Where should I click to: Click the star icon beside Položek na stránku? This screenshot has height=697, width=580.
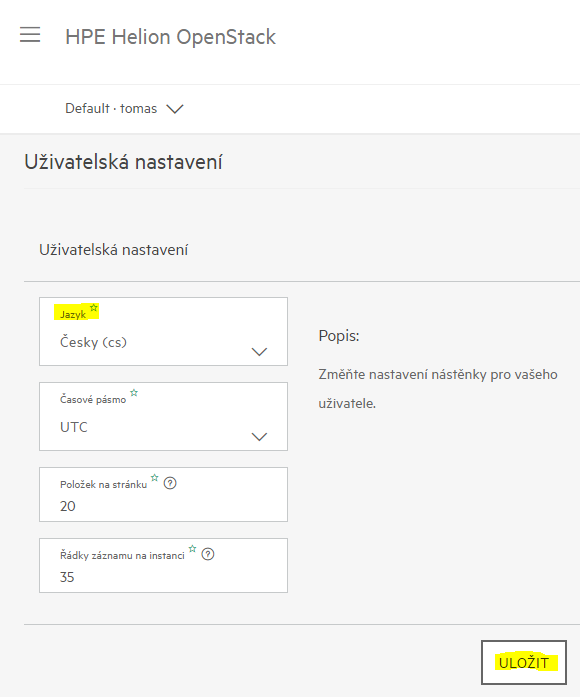coord(154,478)
